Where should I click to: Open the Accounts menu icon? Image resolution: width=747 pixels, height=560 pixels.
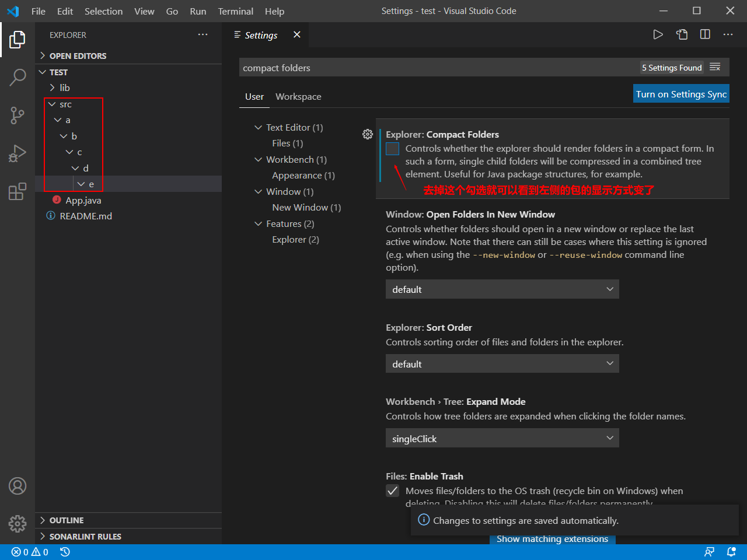[x=18, y=486]
